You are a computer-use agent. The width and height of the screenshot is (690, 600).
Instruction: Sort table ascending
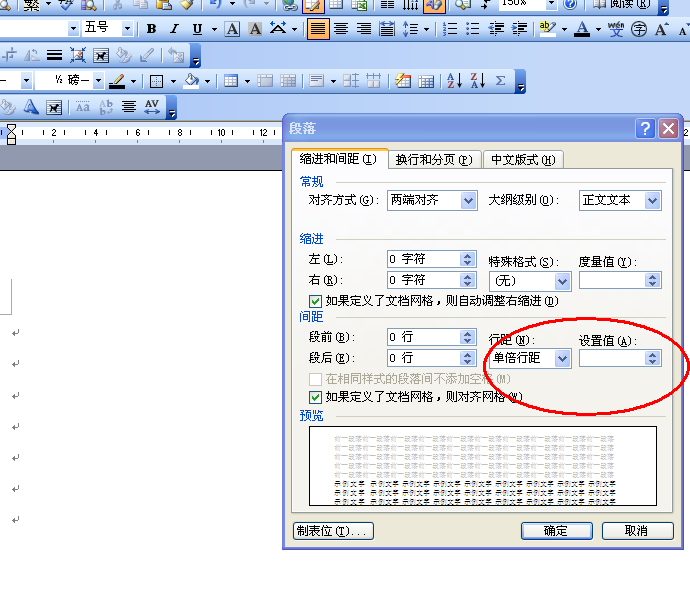point(455,81)
